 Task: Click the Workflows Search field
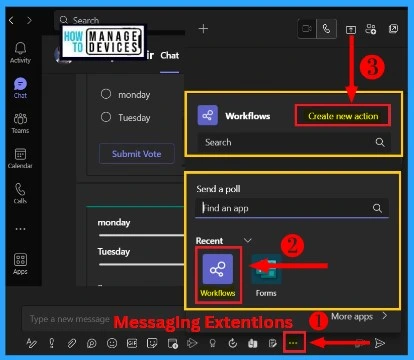point(294,142)
